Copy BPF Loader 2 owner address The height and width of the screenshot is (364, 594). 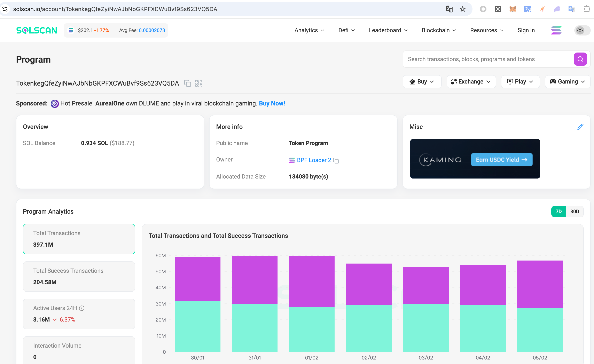pos(336,160)
